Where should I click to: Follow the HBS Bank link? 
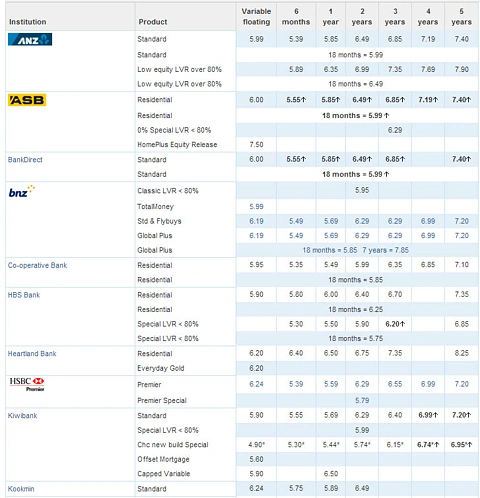click(24, 295)
